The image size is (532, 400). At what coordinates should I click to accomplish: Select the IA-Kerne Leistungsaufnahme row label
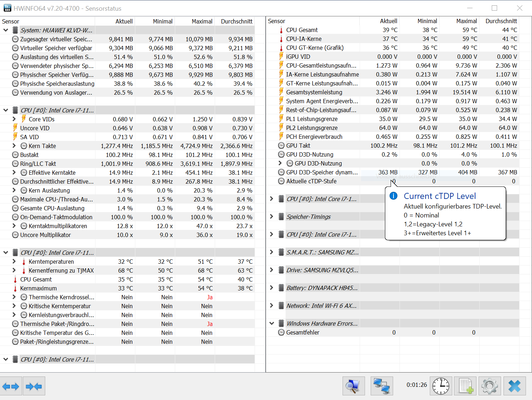[323, 74]
